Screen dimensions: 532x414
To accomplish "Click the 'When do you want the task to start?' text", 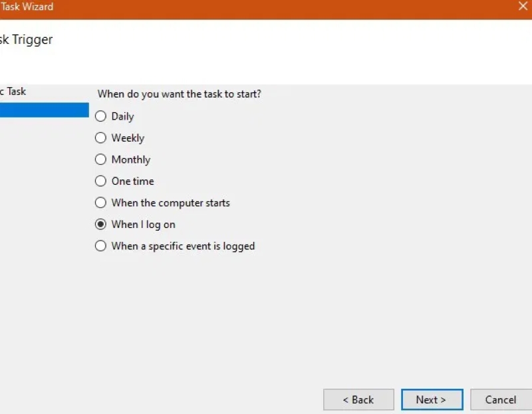I will 179,94.
